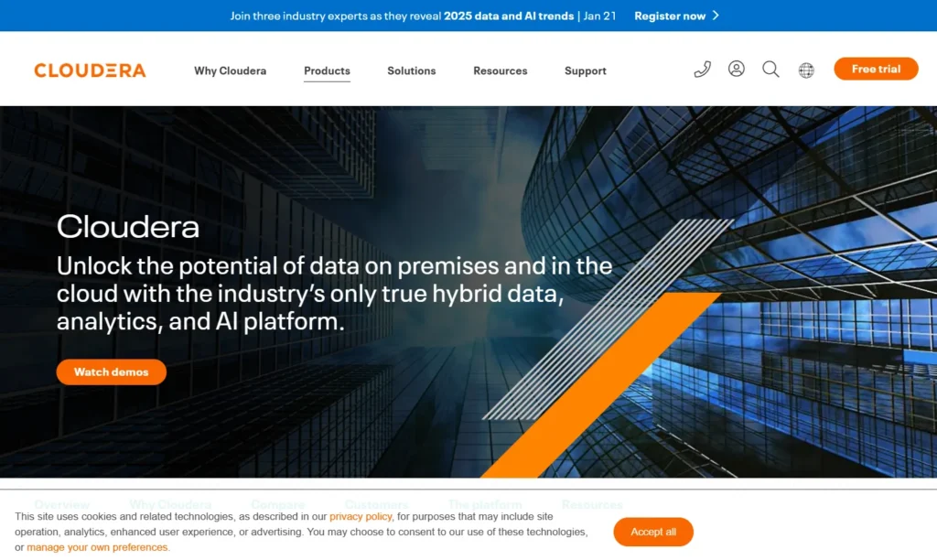
Task: Click the Cloudera hero heading
Action: pos(128,227)
